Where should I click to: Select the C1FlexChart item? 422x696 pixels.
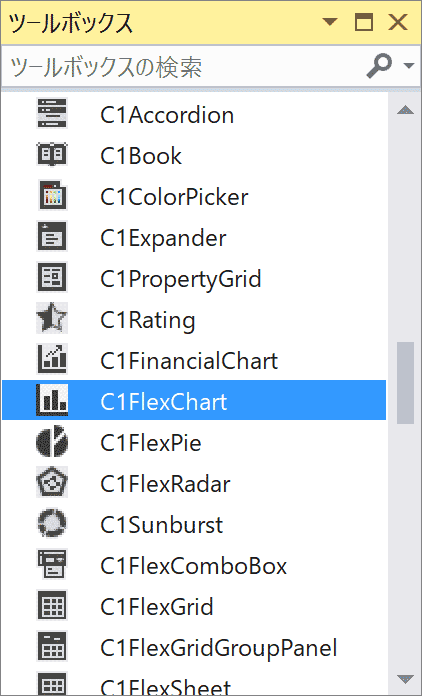pos(194,400)
